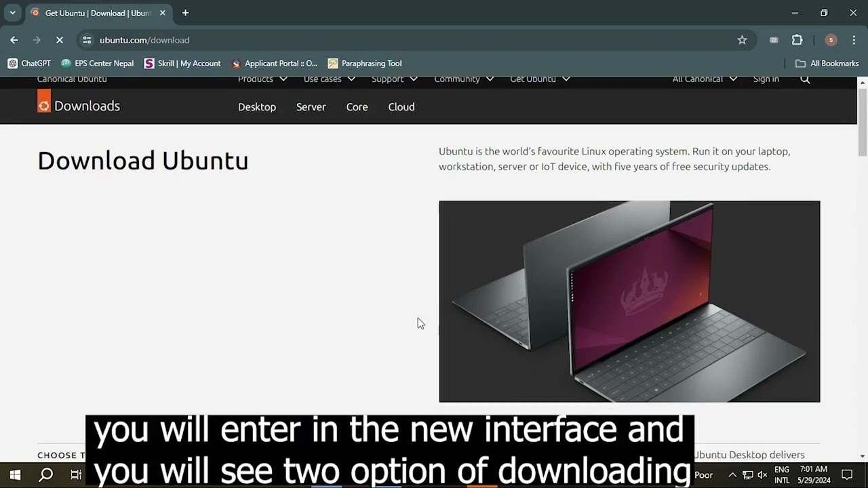Open the Ubuntu site search icon
This screenshot has height=488, width=868.
coord(805,79)
